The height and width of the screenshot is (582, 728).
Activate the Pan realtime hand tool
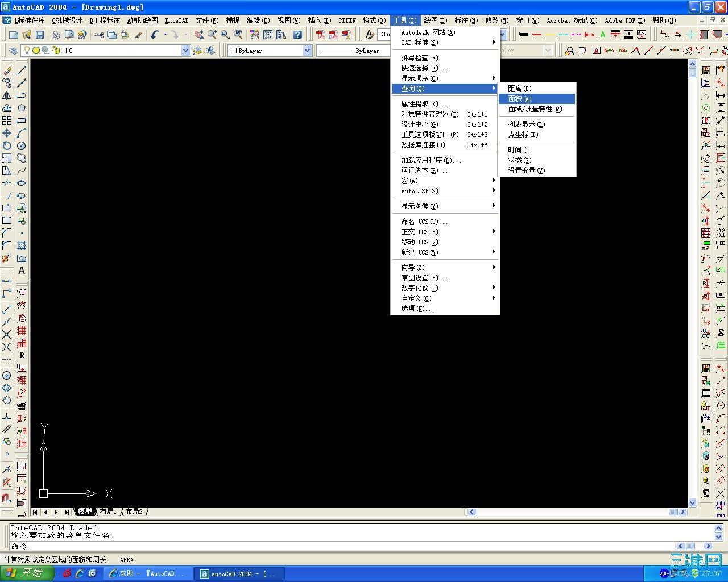(x=198, y=35)
